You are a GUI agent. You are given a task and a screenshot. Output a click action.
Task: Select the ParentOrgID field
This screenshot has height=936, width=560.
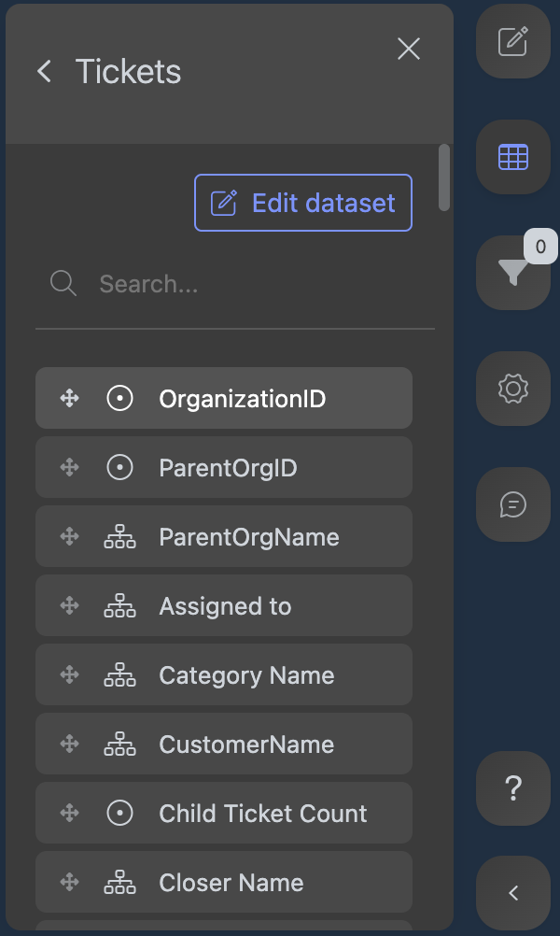(x=224, y=467)
